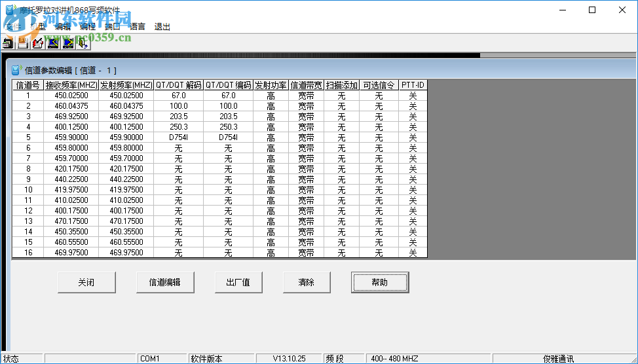Select transmit frequency 460.55500 in channel 15

point(126,242)
